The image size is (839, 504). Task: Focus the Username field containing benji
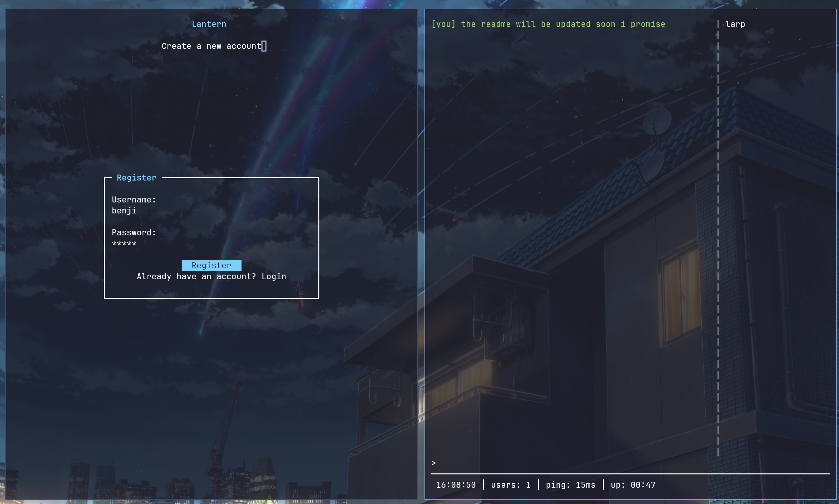(124, 211)
